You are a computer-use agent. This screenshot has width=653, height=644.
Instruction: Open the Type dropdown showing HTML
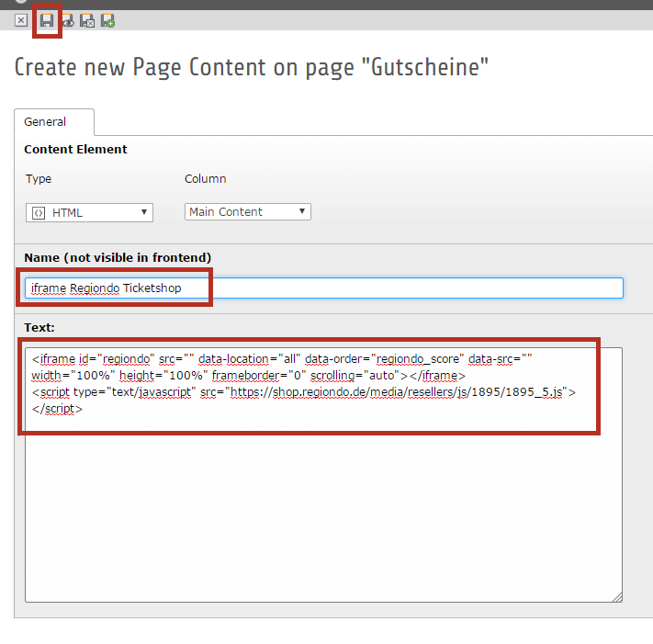pyautogui.click(x=89, y=213)
